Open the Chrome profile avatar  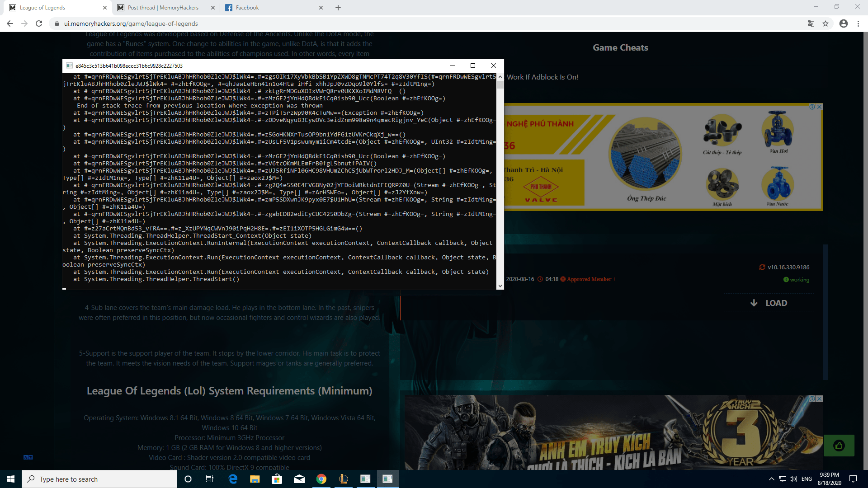coord(844,23)
